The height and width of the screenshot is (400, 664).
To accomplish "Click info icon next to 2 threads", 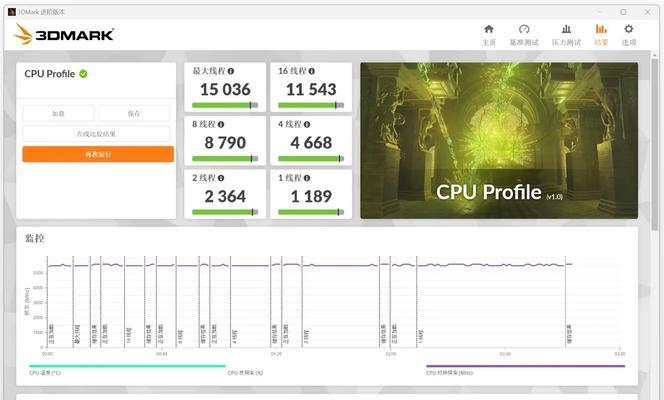I will 221,178.
